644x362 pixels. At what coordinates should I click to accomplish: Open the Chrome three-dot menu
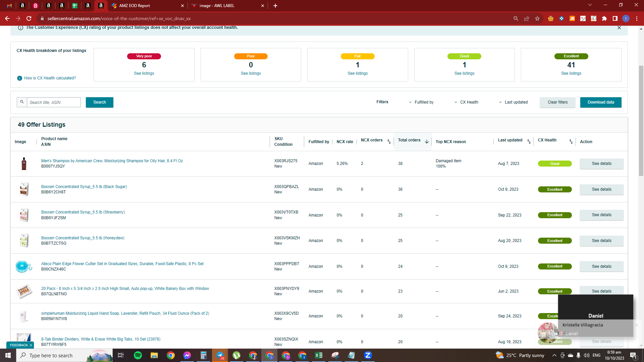pyautogui.click(x=637, y=18)
